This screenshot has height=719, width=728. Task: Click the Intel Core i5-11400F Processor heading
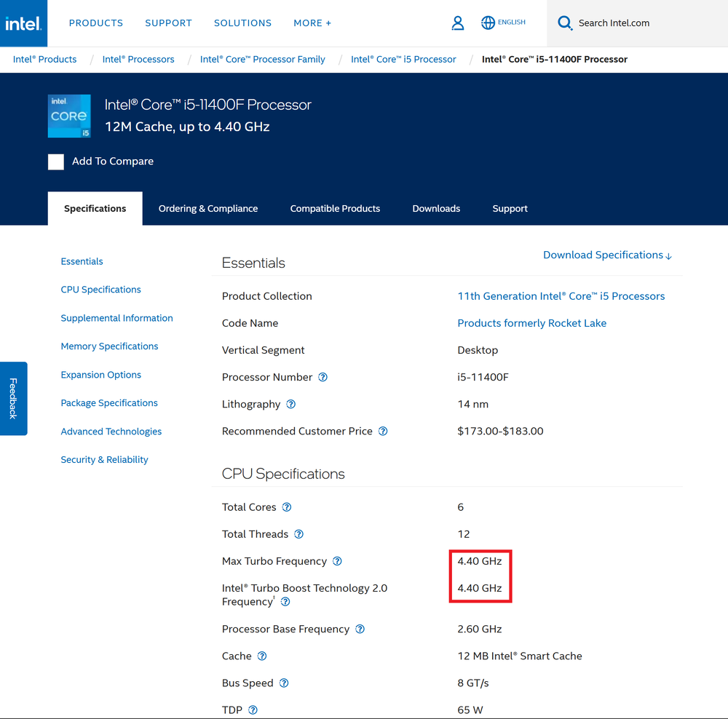(x=207, y=105)
